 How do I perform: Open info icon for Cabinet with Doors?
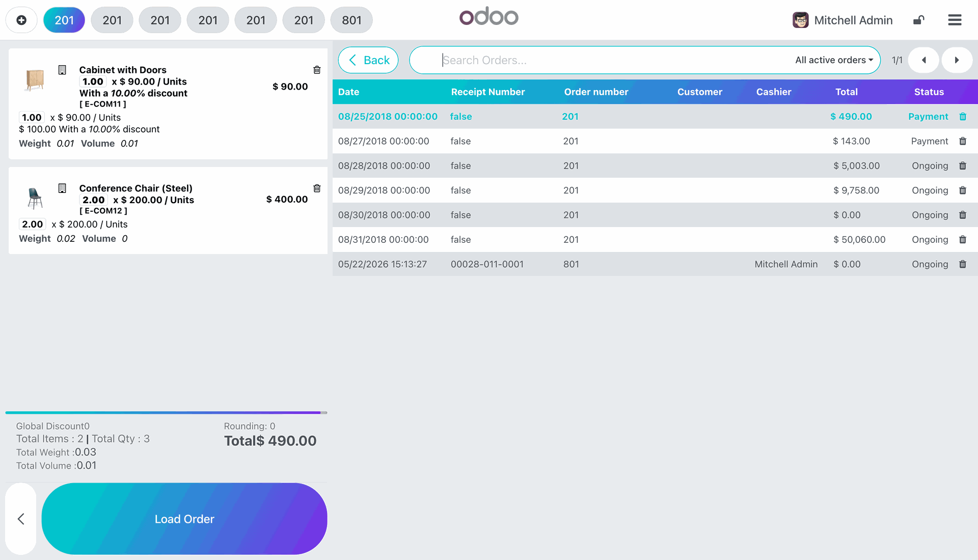point(62,70)
